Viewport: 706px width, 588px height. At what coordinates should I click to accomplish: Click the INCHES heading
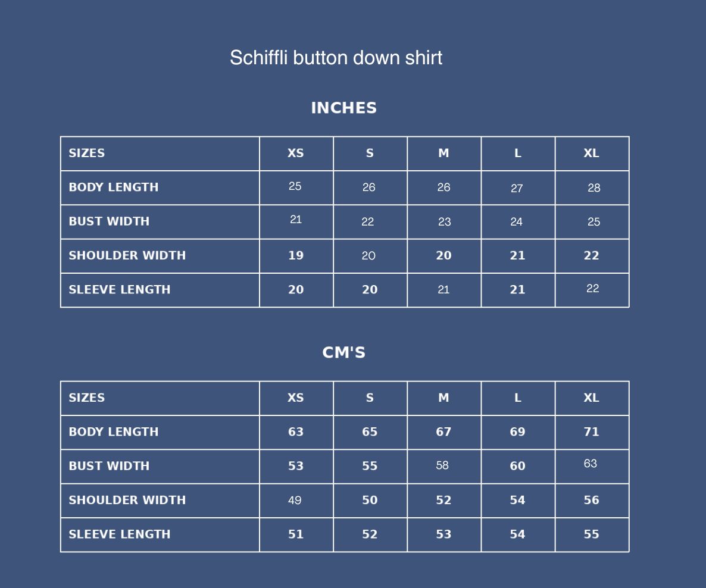343,108
